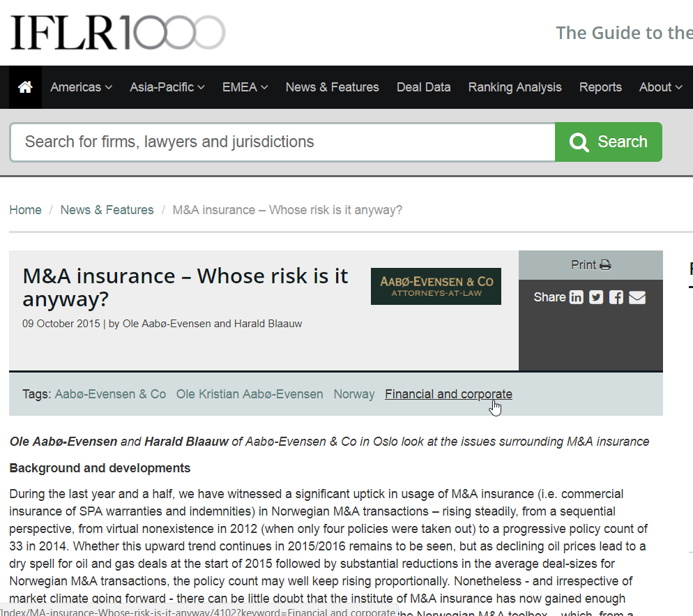Click the article title heading
Viewport: 693px width, 616px height.
(185, 287)
